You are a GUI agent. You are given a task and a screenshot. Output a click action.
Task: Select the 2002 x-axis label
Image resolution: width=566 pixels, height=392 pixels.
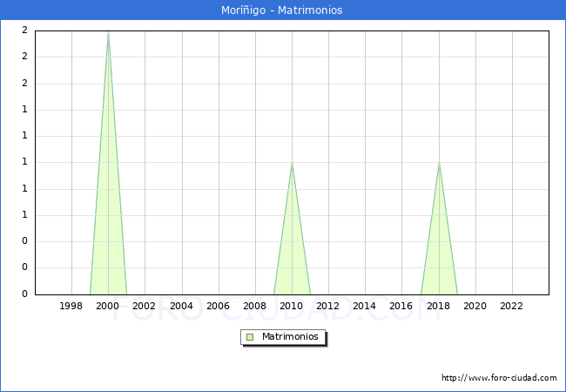[x=144, y=306]
